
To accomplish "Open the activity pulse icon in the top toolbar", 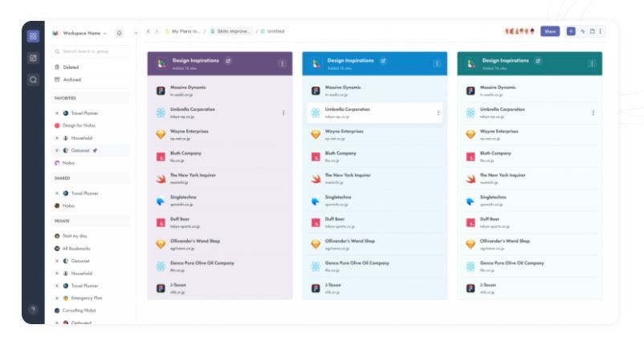I will pos(582,31).
